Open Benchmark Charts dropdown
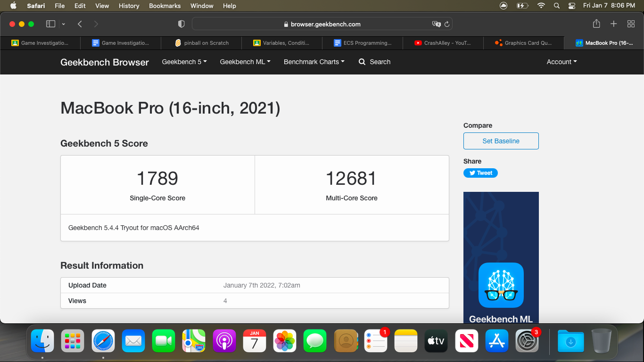The height and width of the screenshot is (362, 644). [x=314, y=62]
